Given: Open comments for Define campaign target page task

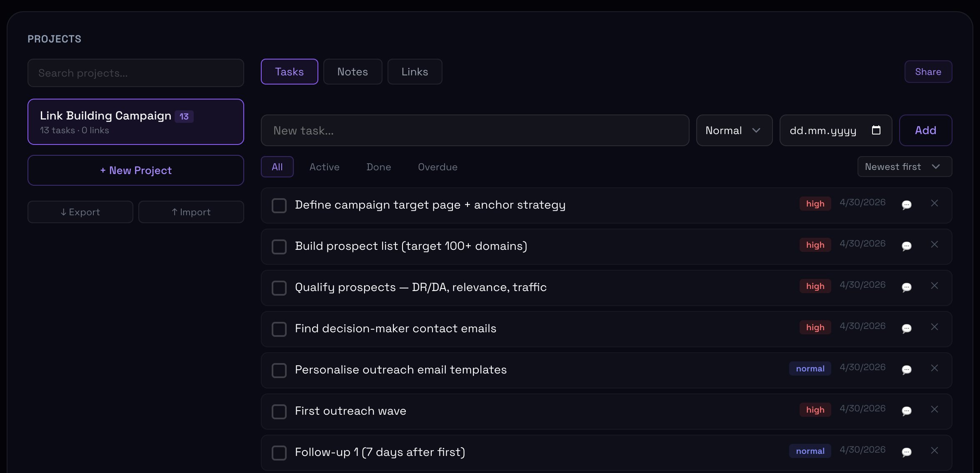Looking at the screenshot, I should click(x=906, y=205).
